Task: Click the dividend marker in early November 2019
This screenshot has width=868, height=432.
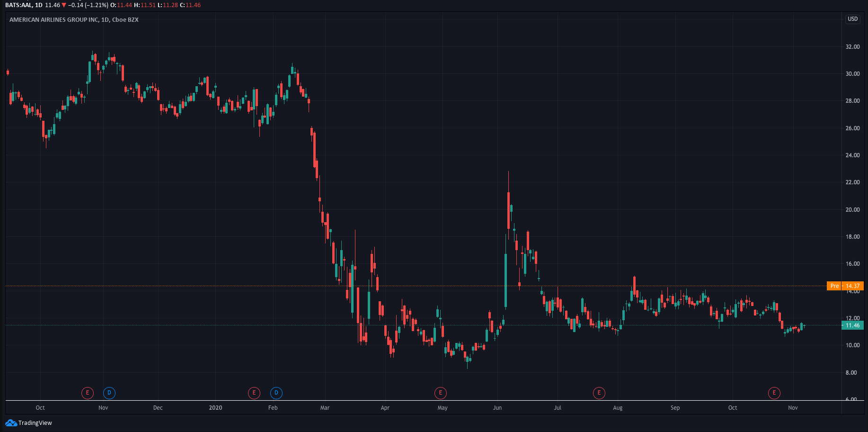Action: coord(109,393)
